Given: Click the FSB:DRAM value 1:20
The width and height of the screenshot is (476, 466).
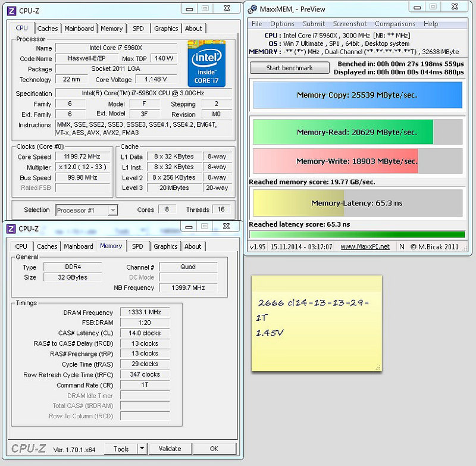Looking at the screenshot, I should 145,323.
